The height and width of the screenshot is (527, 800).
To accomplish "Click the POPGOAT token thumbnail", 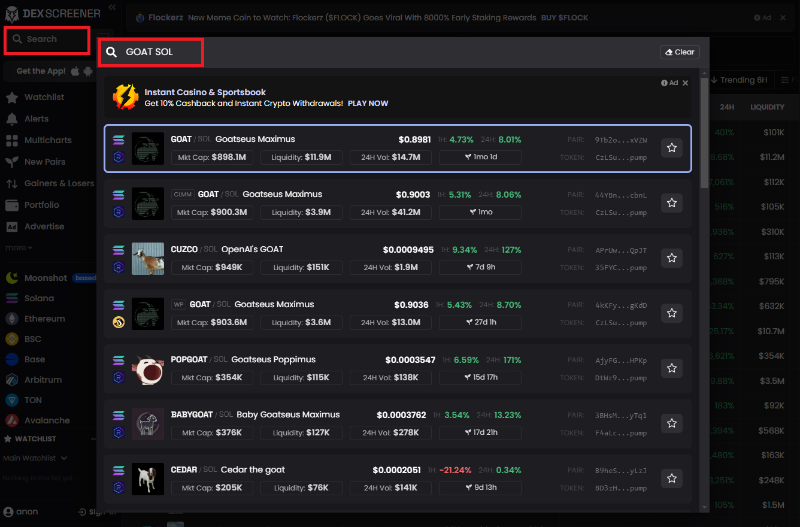I will [x=148, y=369].
